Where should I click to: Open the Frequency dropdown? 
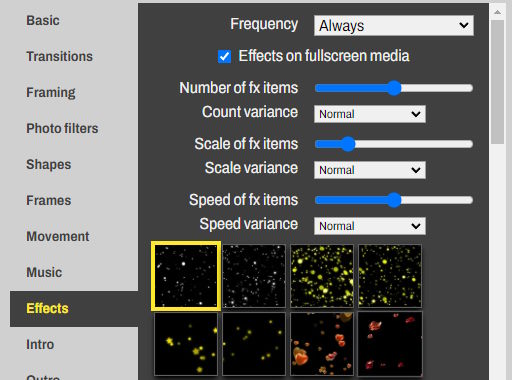coord(394,25)
